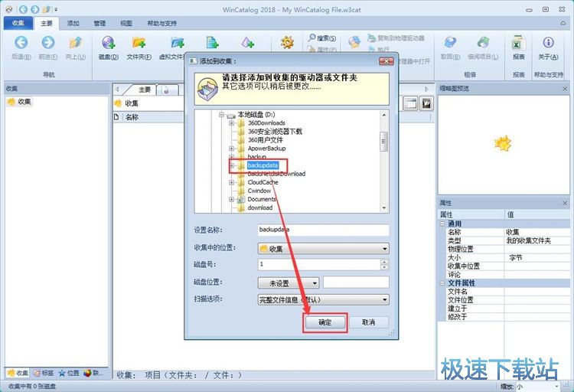Switch to the 帮助与支持 ribbon tab
Image resolution: width=574 pixels, height=392 pixels.
161,23
